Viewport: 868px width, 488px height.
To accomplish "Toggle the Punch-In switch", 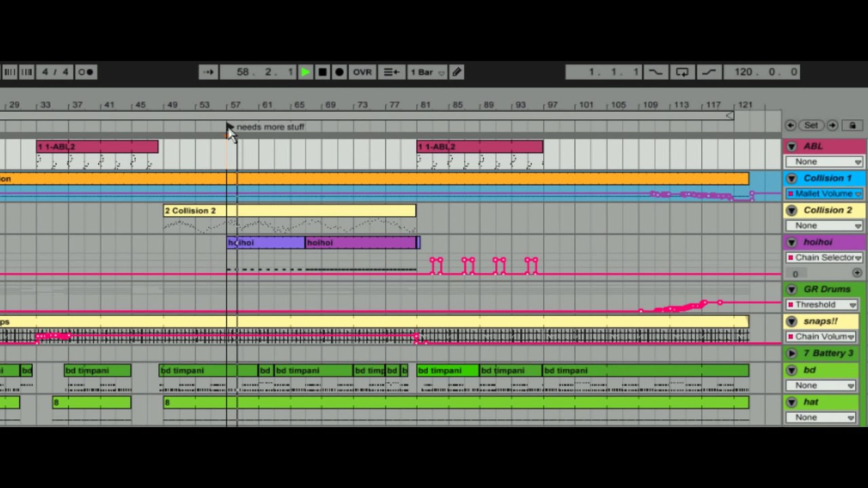I will click(x=655, y=72).
